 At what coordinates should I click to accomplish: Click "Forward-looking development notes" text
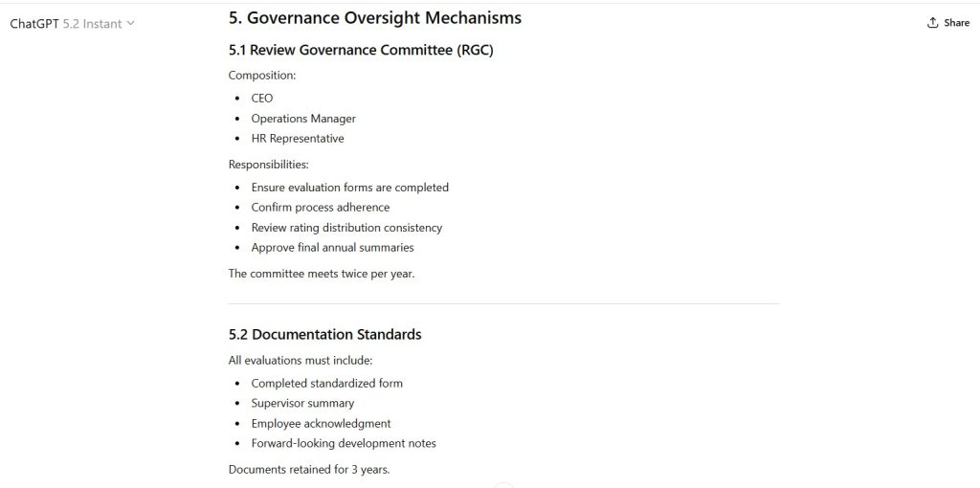pyautogui.click(x=344, y=443)
